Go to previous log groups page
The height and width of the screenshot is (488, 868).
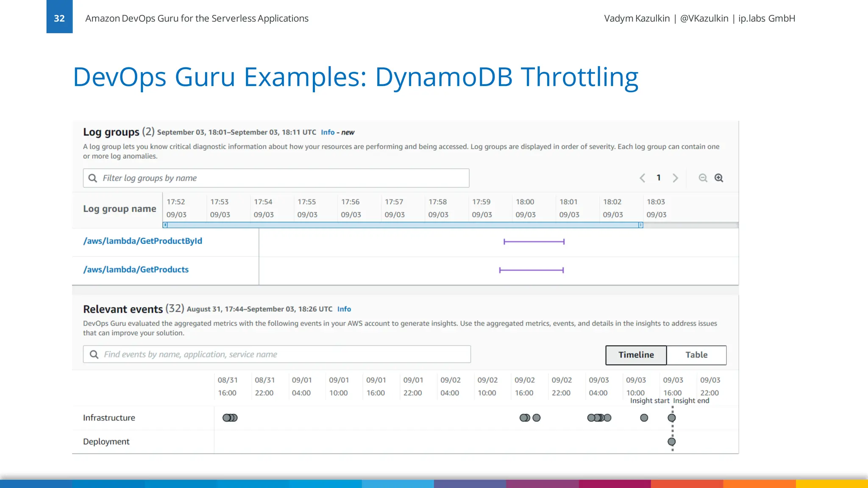[643, 178]
